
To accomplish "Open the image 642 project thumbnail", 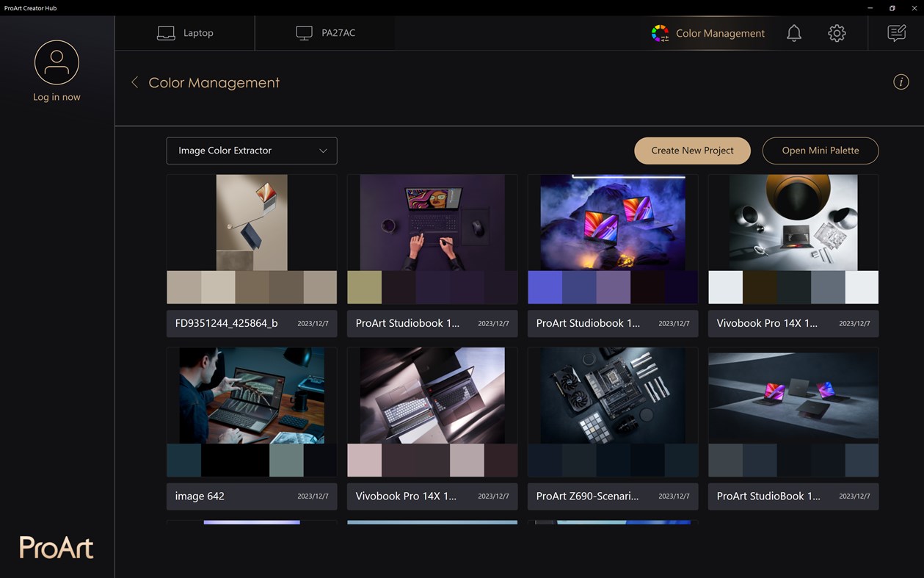I will click(x=252, y=396).
